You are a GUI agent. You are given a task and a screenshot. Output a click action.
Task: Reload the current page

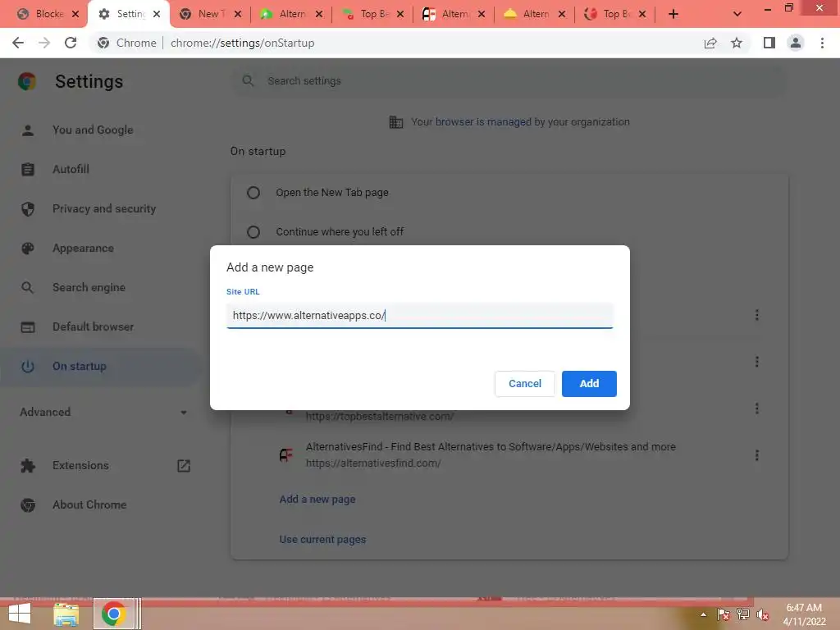[71, 43]
